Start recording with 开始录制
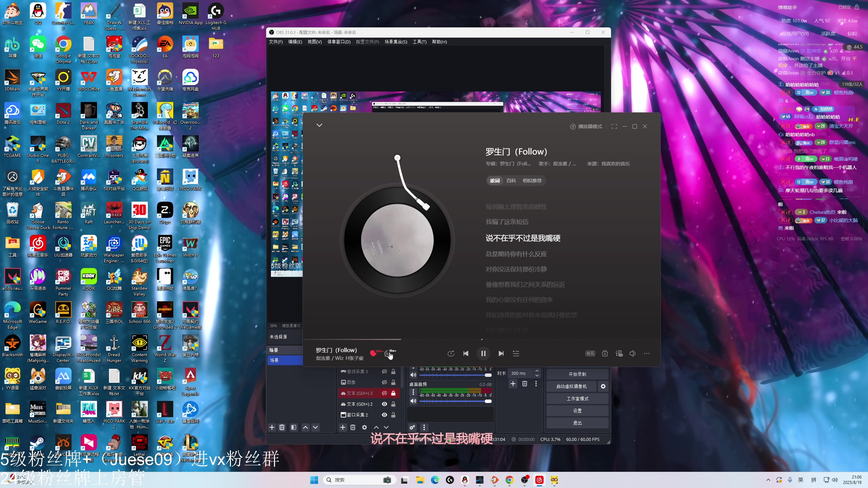 tap(577, 374)
